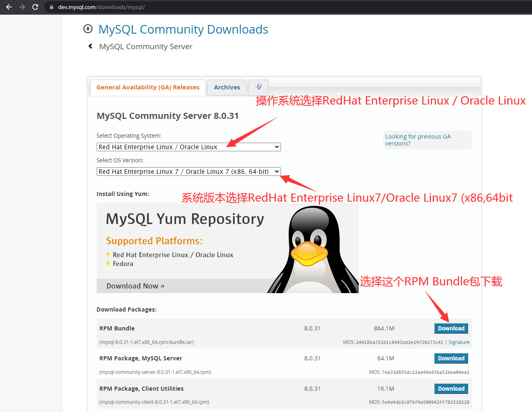Click the 864.1M size value
Viewport: 532px width, 412px height.
point(384,328)
